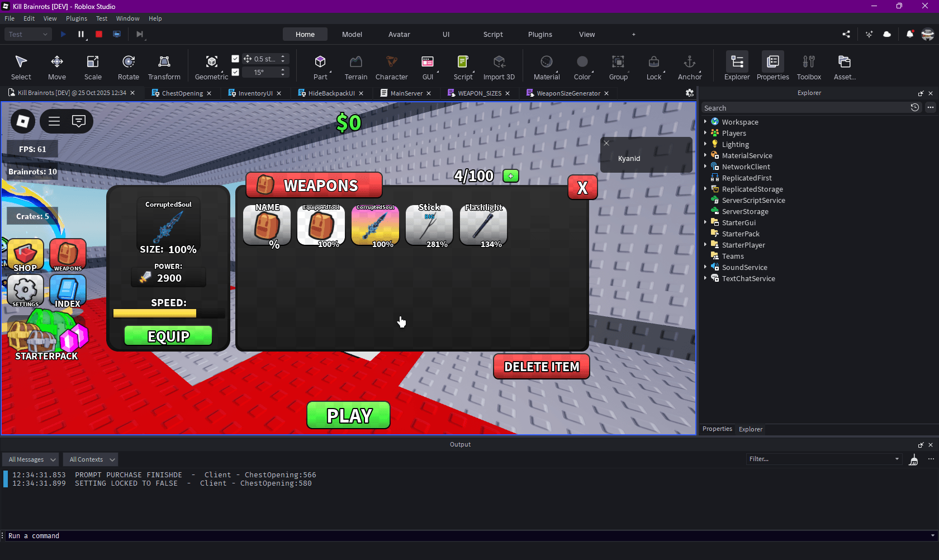Stop the playtest with the red button
Viewport: 939px width, 560px height.
[99, 34]
